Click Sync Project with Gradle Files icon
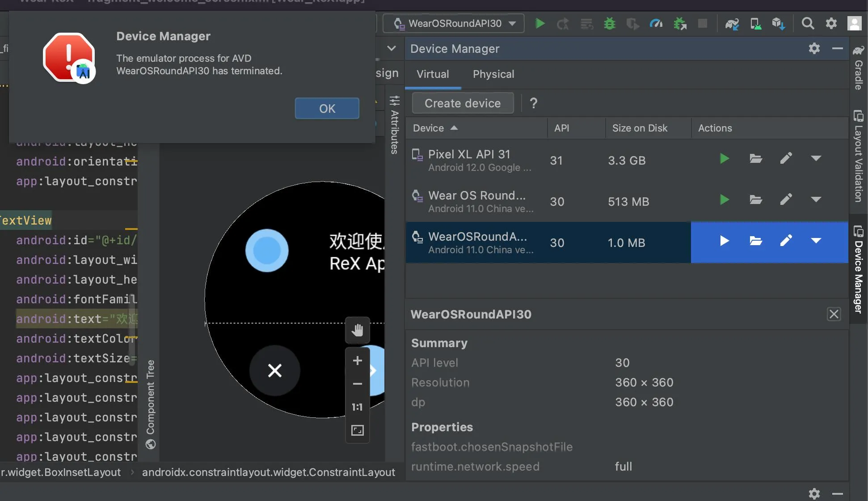This screenshot has width=868, height=501. pyautogui.click(x=732, y=23)
